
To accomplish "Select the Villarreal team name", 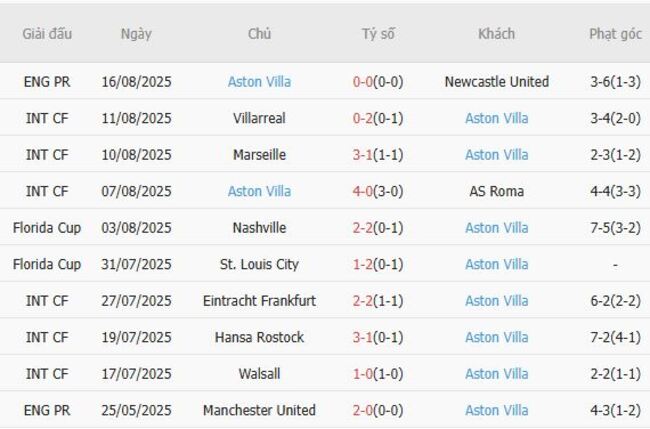I will click(259, 118).
